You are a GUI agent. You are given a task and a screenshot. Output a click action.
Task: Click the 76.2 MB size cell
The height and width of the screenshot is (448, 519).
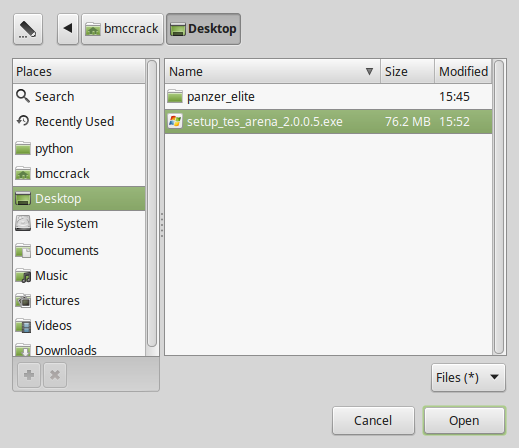click(x=408, y=121)
